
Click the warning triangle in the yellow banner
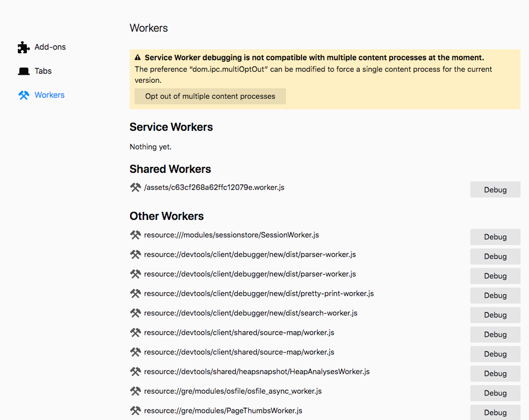(x=137, y=57)
